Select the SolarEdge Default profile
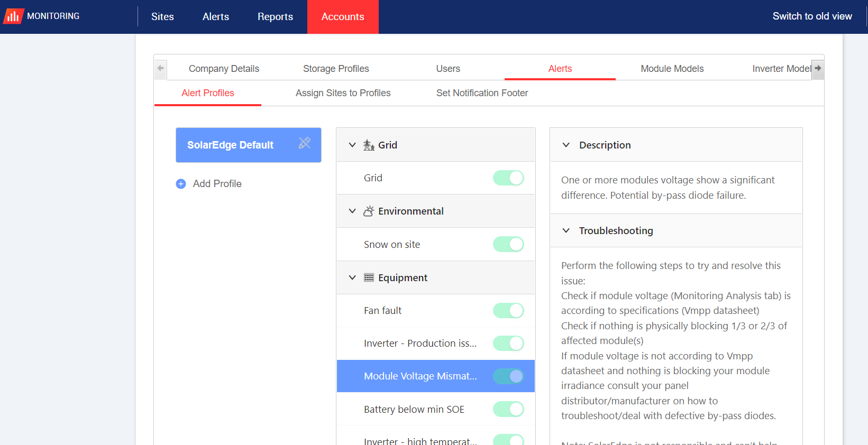The height and width of the screenshot is (445, 868). click(249, 145)
